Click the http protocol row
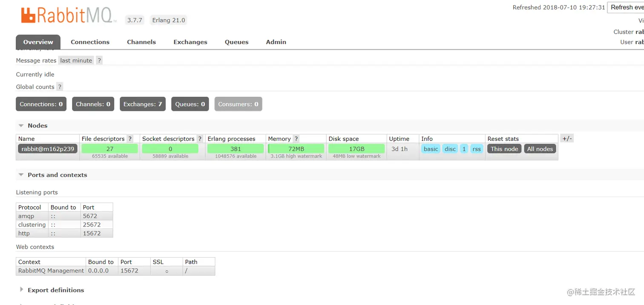644x305 pixels. click(64, 233)
